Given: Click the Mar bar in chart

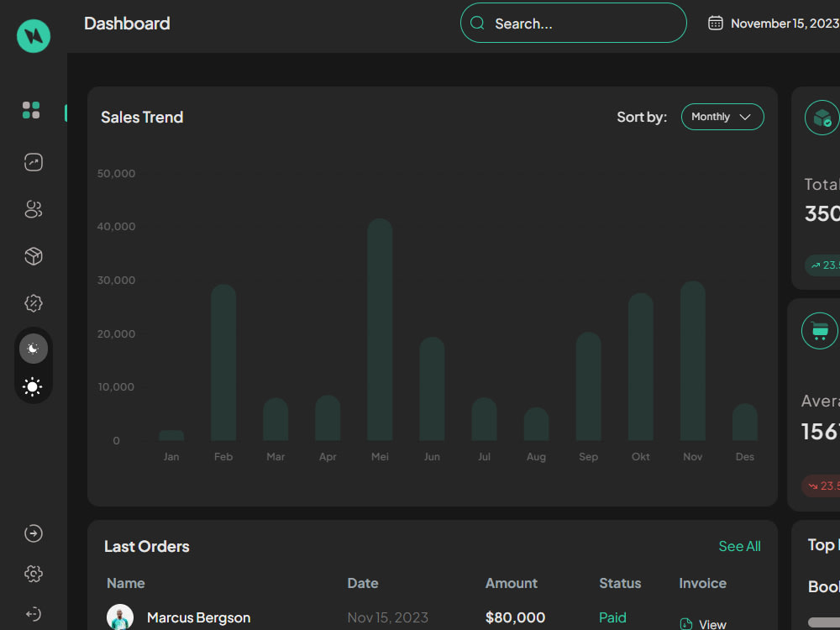Looking at the screenshot, I should (x=276, y=419).
